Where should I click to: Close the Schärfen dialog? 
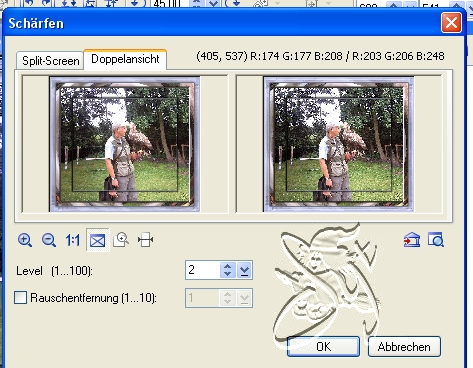coord(451,23)
